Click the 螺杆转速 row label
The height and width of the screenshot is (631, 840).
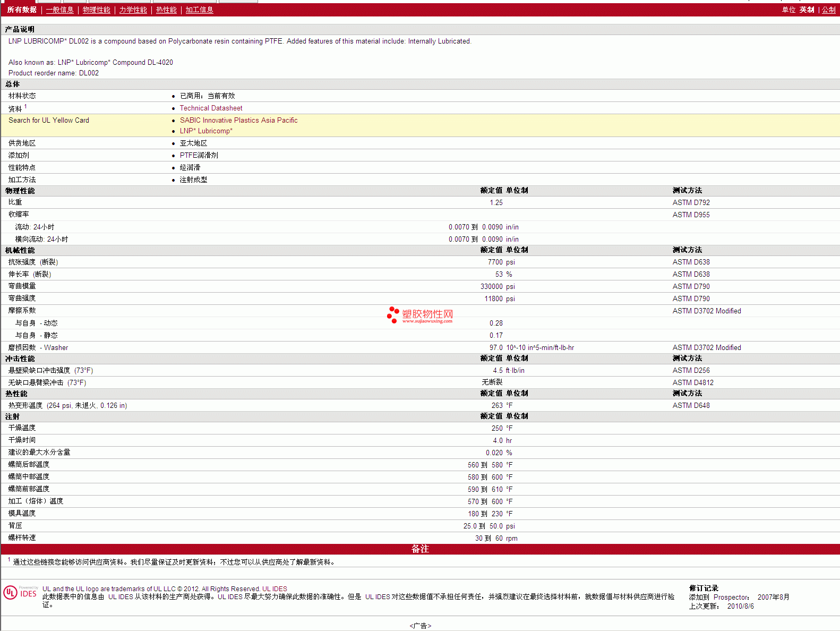[22, 538]
